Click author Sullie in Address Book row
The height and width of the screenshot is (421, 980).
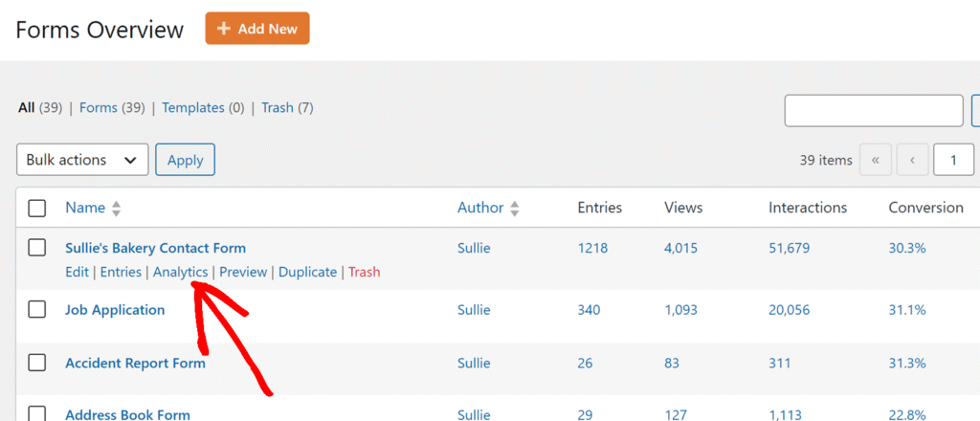(474, 414)
